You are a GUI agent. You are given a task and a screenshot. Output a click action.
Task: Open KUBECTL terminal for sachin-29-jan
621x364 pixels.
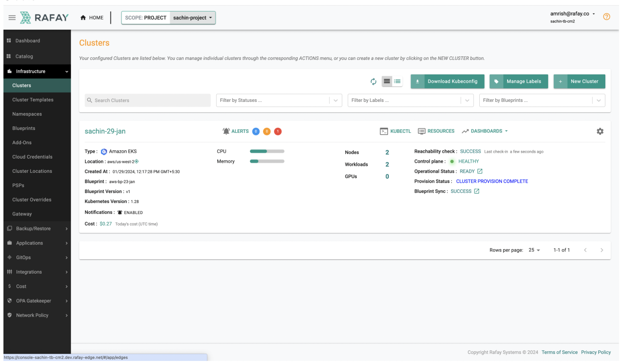coord(395,131)
